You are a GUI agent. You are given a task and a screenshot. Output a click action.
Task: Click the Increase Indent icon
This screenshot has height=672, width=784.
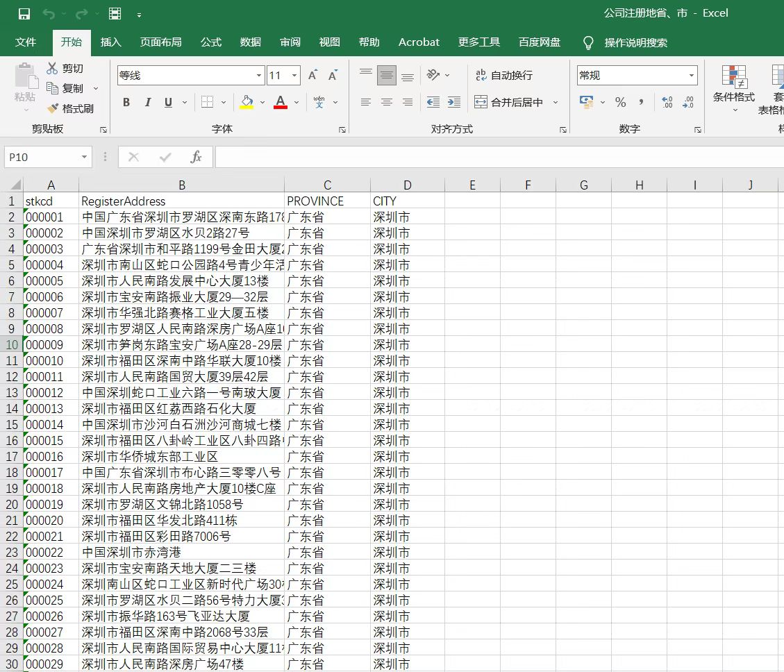click(453, 102)
